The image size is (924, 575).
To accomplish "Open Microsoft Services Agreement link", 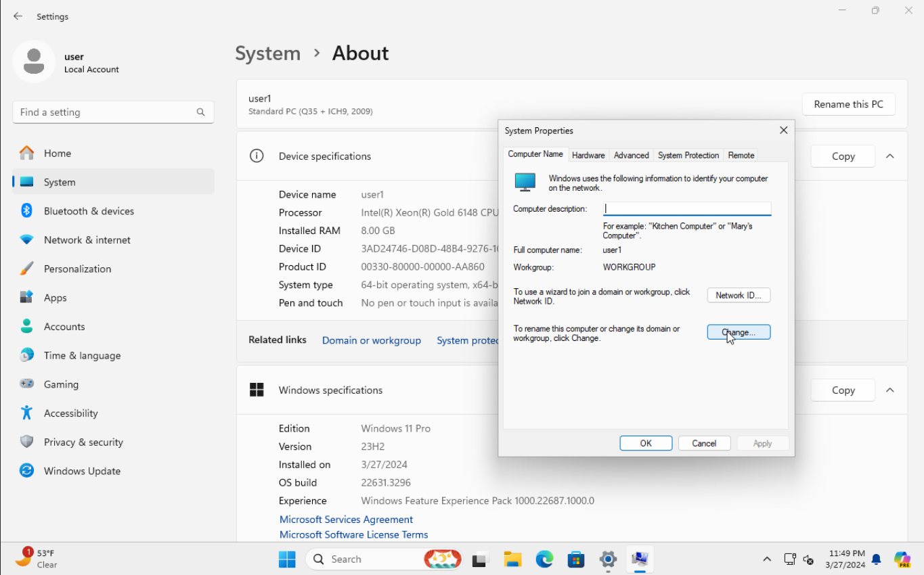I will click(x=346, y=520).
